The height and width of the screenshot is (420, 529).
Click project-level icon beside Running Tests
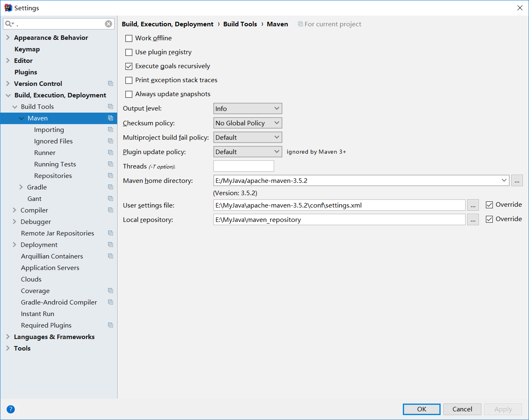coord(111,164)
